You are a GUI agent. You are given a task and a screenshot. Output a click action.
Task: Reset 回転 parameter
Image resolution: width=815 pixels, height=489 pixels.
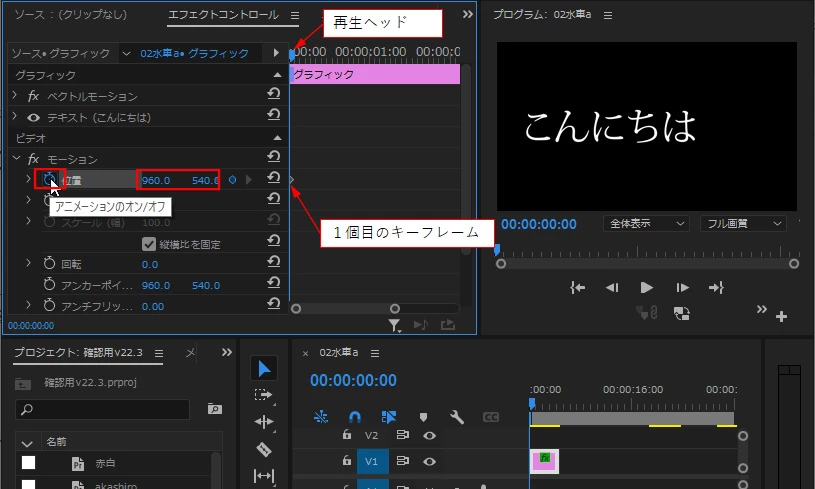[x=274, y=261]
